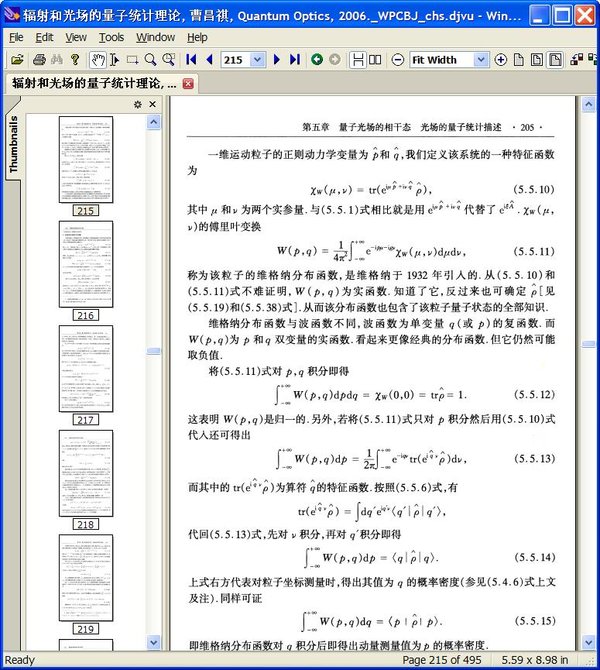600x670 pixels.
Task: Click equation number (5.5.12)
Action: click(534, 394)
